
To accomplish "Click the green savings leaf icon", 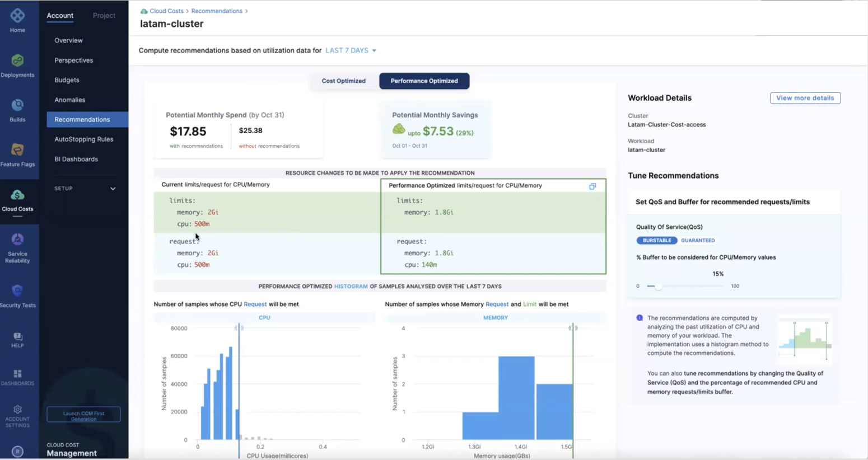I will coord(399,129).
